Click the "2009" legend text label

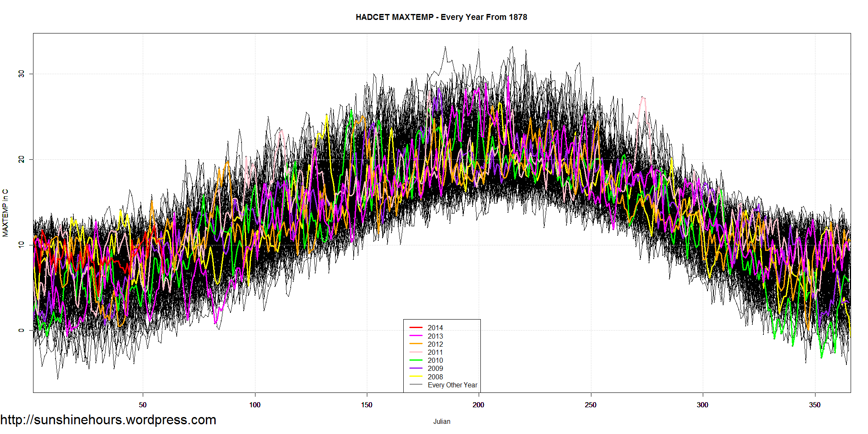tap(435, 368)
